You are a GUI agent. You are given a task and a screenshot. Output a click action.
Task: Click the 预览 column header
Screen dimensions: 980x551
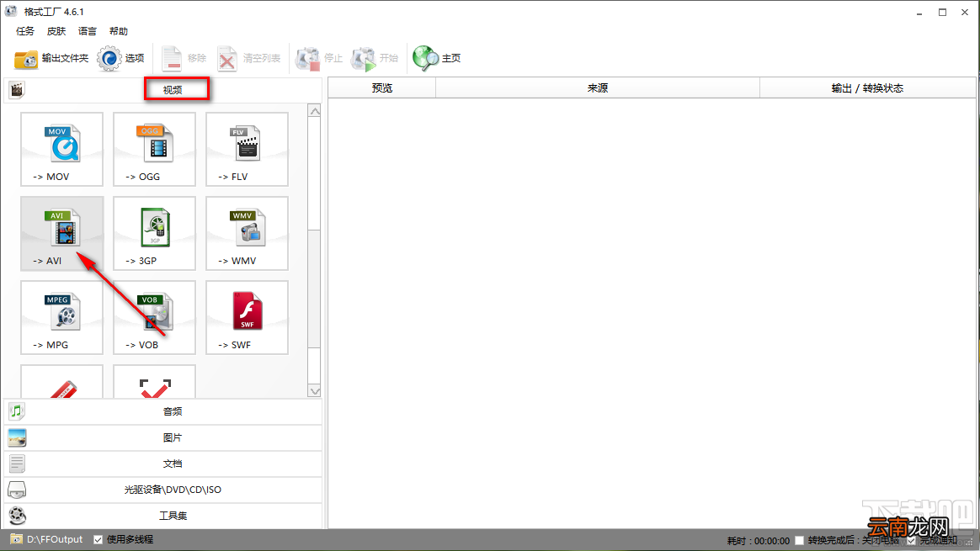pos(382,88)
